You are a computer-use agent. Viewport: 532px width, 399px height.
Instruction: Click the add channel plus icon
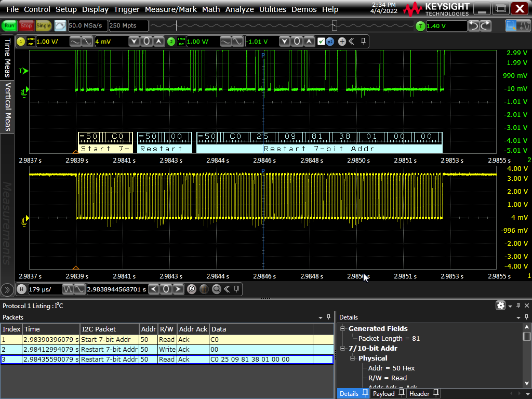342,42
